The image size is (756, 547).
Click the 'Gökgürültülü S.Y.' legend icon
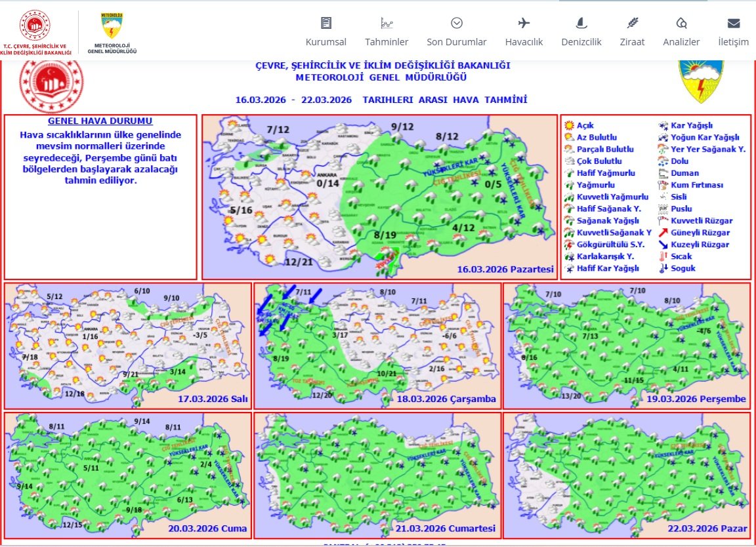(569, 245)
